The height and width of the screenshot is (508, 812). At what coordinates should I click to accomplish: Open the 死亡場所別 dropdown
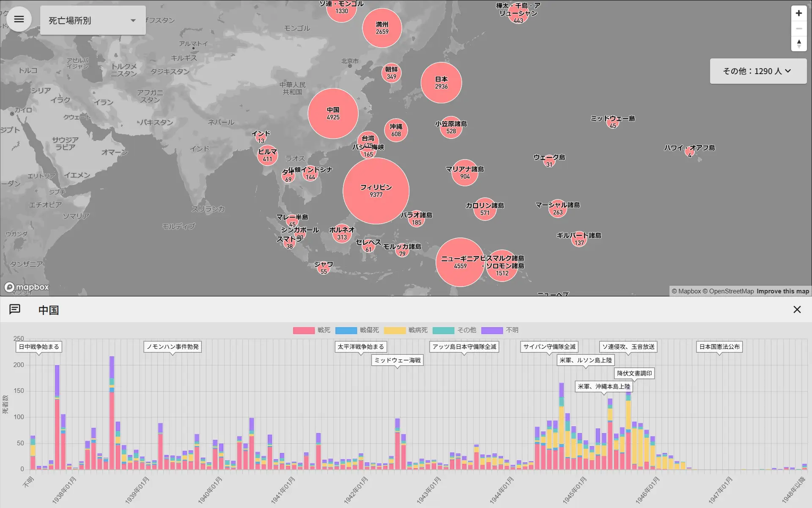93,20
